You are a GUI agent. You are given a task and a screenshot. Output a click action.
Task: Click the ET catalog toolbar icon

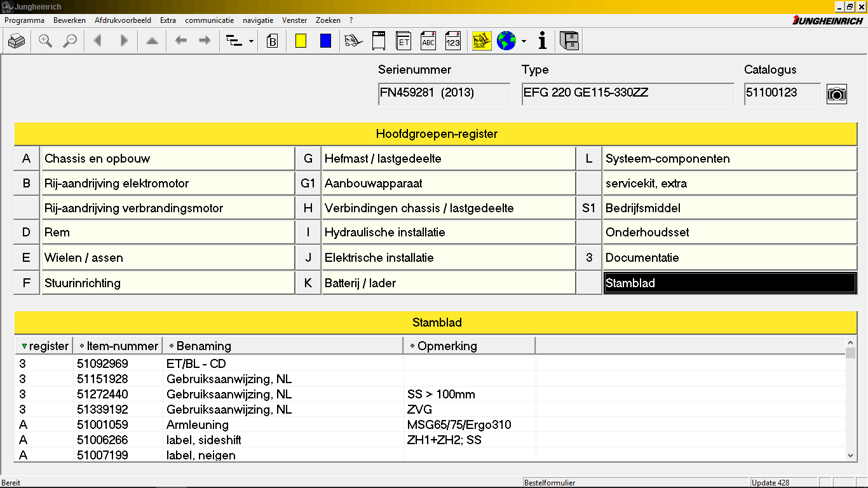(x=403, y=41)
